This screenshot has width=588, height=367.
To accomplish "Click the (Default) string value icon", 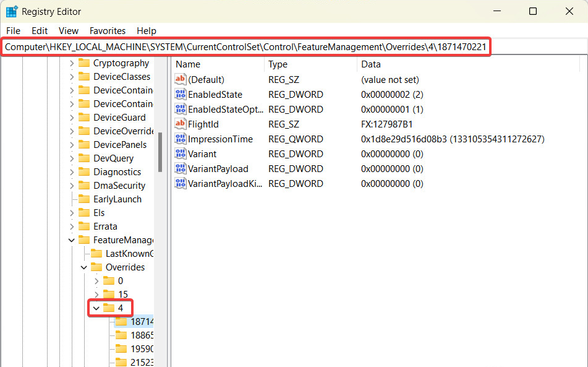I will pyautogui.click(x=181, y=80).
